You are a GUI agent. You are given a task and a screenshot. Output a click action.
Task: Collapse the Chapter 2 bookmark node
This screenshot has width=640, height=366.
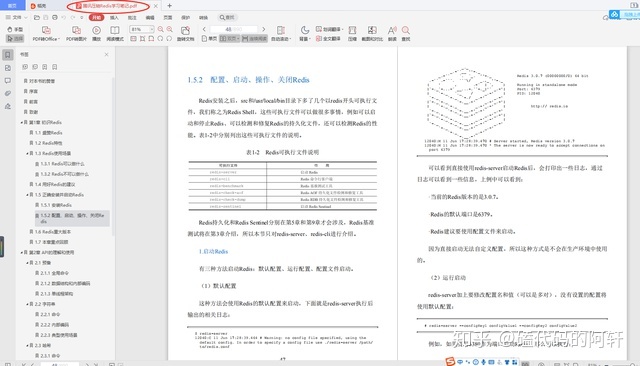tap(21, 253)
